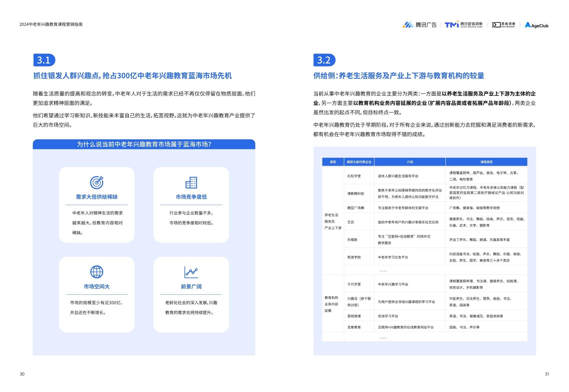Click the 黑板洞察 EDU INSIGHT logo
The height and width of the screenshot is (392, 569).
503,25
